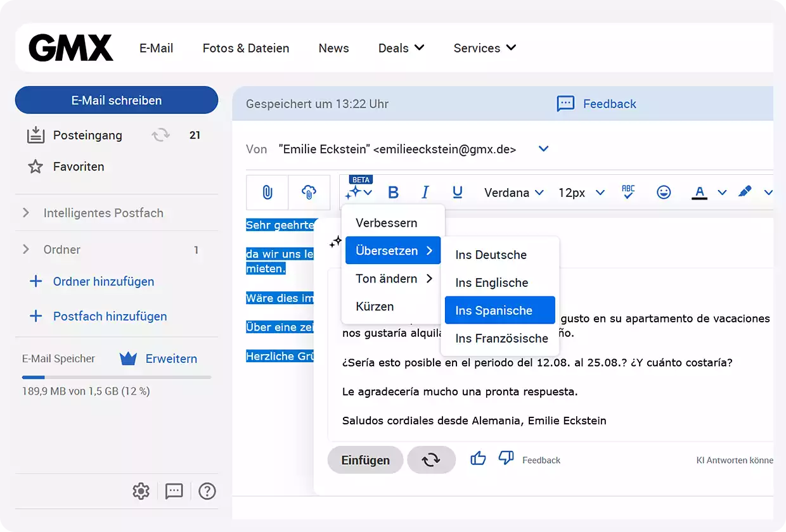Click the plus icon next to Ordner hinzufügen
The height and width of the screenshot is (532, 786).
tap(36, 282)
